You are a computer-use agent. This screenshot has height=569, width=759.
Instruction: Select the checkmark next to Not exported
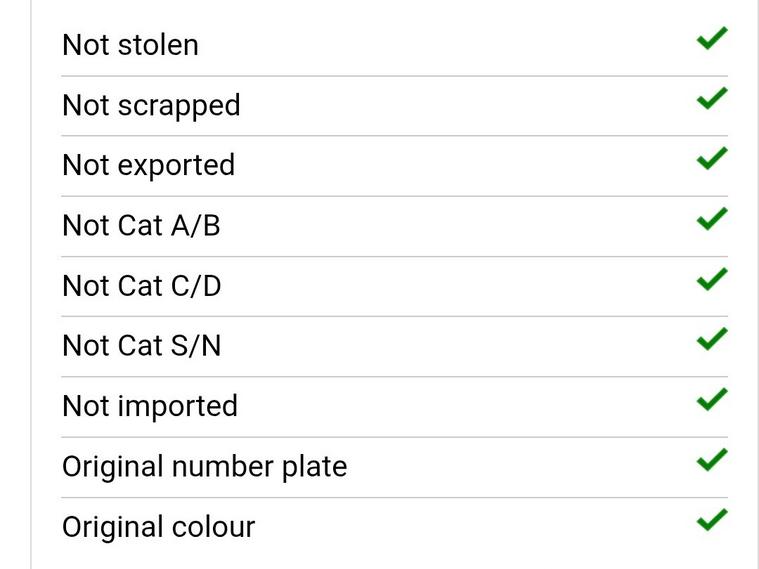pos(711,159)
